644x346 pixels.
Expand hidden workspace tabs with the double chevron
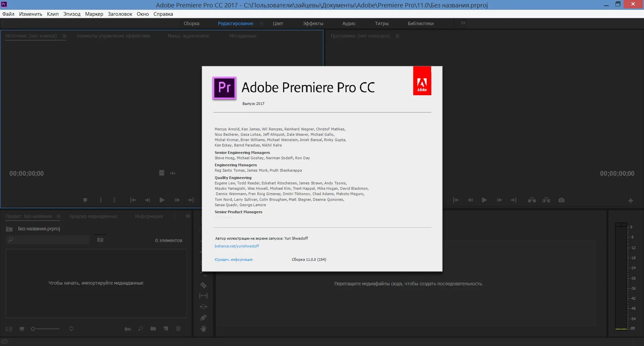coord(463,23)
